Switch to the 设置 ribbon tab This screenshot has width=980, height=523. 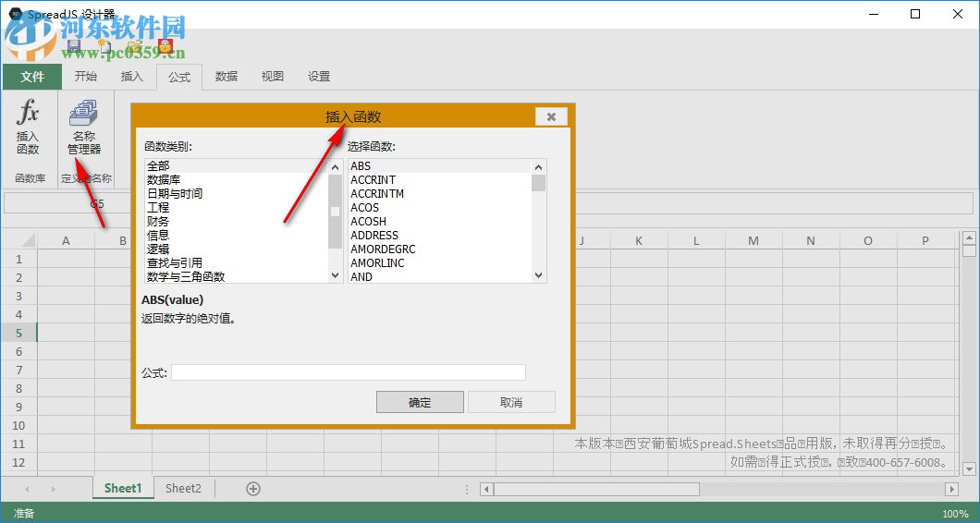point(319,76)
